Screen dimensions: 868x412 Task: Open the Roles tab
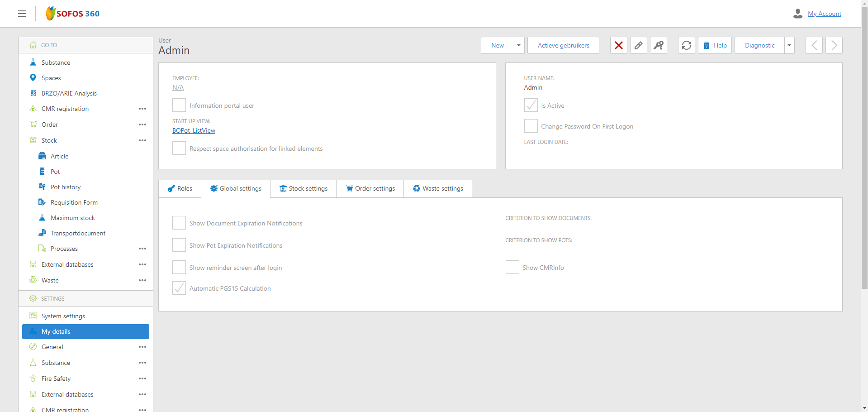(x=180, y=189)
